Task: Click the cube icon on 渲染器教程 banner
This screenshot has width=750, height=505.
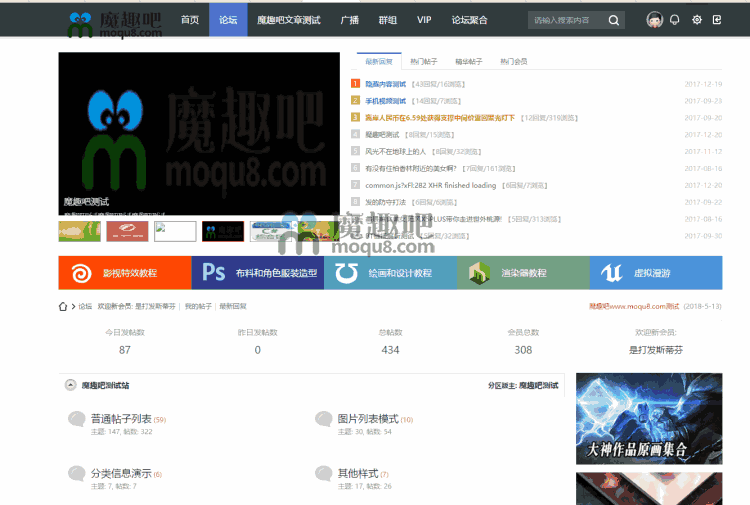Action: pos(479,273)
